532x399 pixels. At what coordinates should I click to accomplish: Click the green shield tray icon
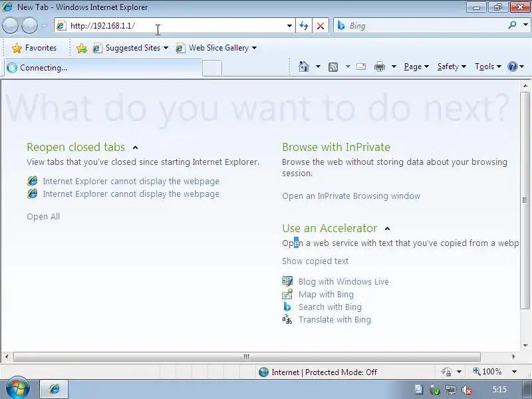[435, 390]
